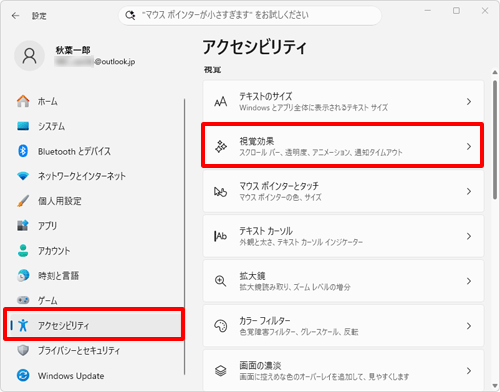Click the back arrow in the title bar
The width and height of the screenshot is (500, 392).
(15, 16)
